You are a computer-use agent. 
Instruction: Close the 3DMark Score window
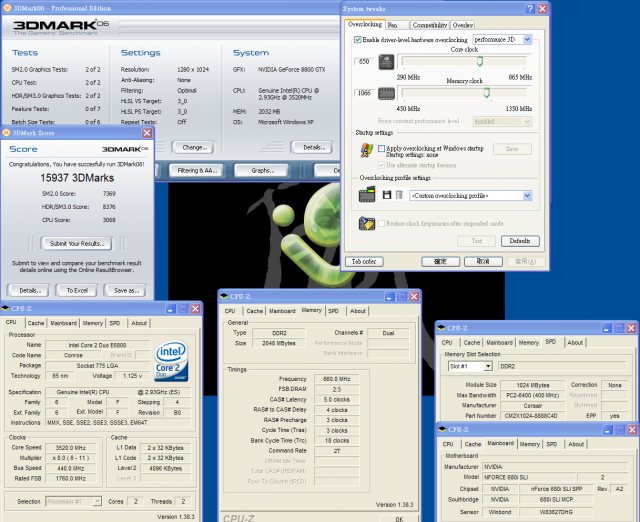click(147, 133)
